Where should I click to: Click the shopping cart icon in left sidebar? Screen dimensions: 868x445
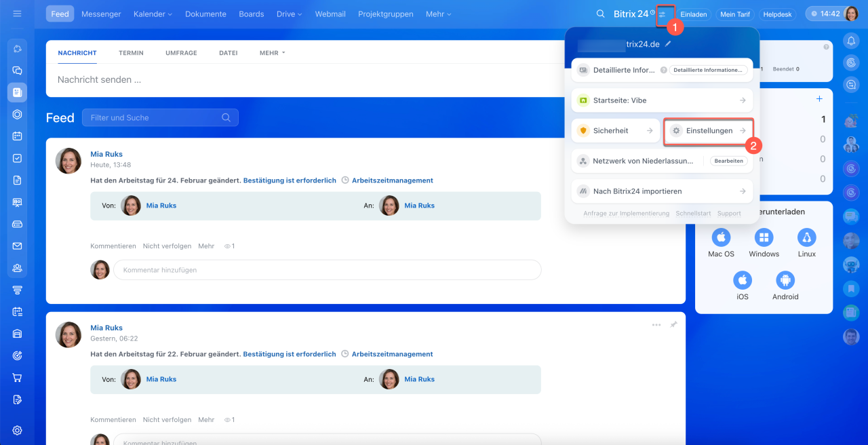pos(18,377)
